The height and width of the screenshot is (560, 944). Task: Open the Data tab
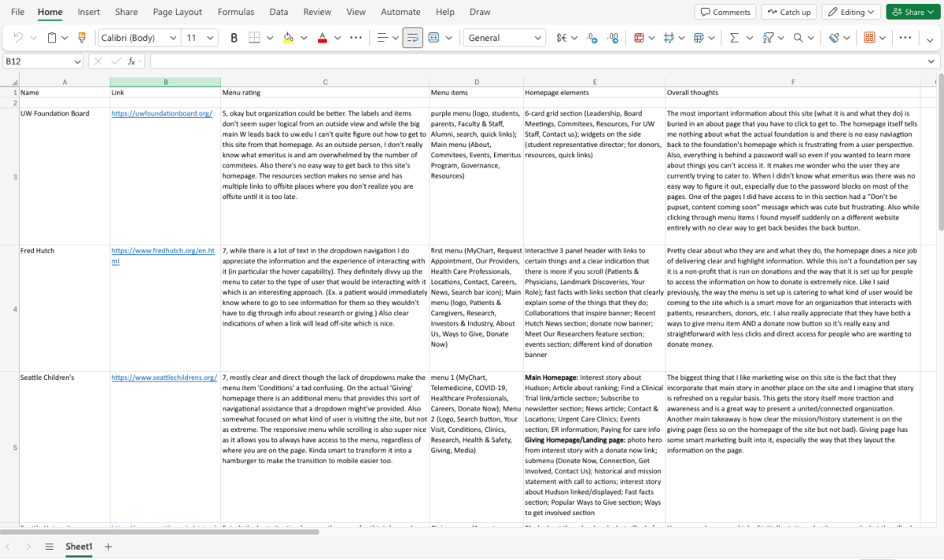(x=278, y=12)
